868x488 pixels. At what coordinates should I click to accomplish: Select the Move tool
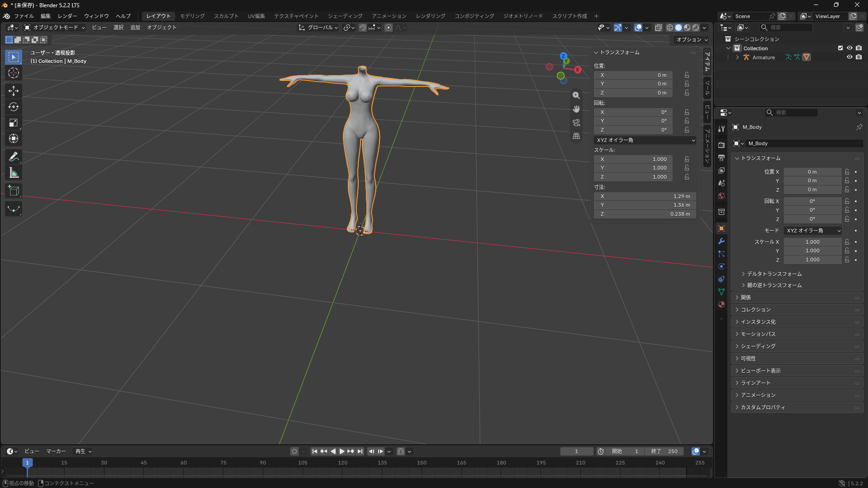(x=14, y=91)
